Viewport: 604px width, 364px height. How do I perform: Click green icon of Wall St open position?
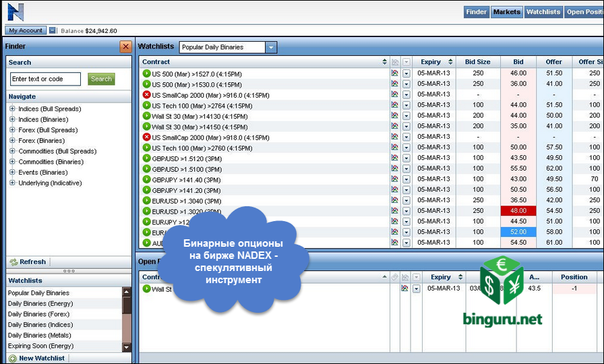[x=146, y=289]
